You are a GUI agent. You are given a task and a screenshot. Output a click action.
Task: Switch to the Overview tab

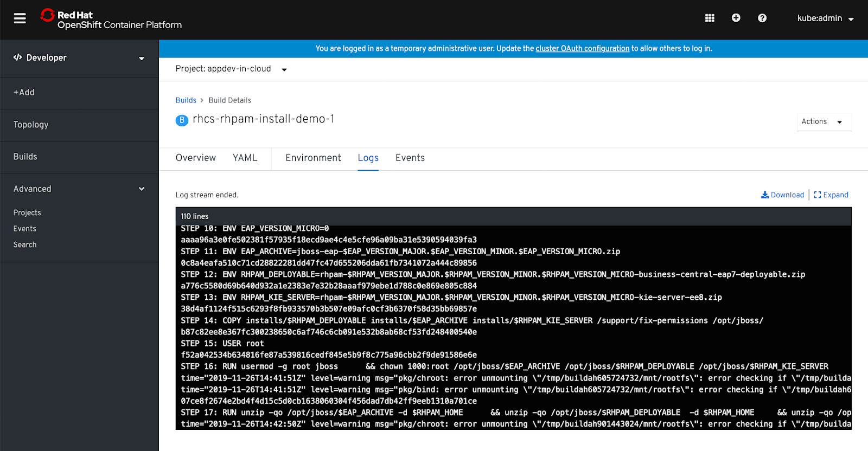[196, 158]
